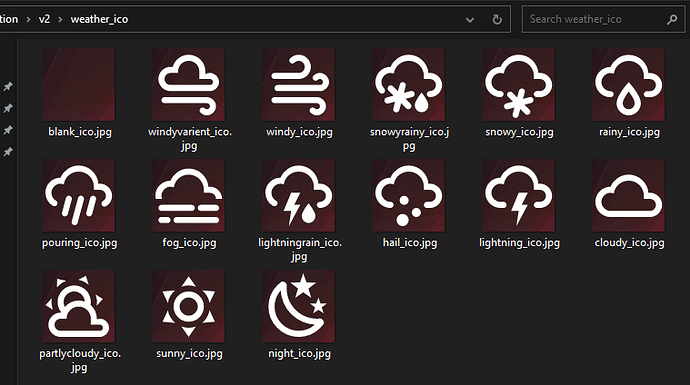Image resolution: width=690 pixels, height=385 pixels.
Task: Click the fog_ico.jpg file name
Action: (189, 243)
